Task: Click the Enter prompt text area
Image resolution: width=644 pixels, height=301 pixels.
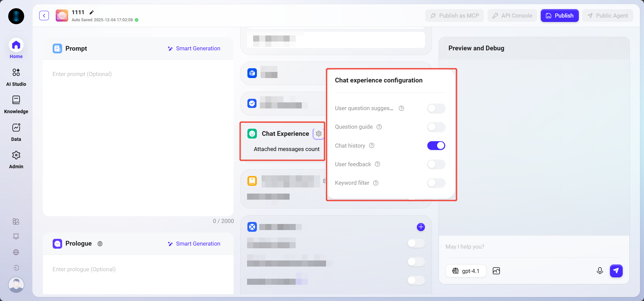Action: click(x=138, y=135)
